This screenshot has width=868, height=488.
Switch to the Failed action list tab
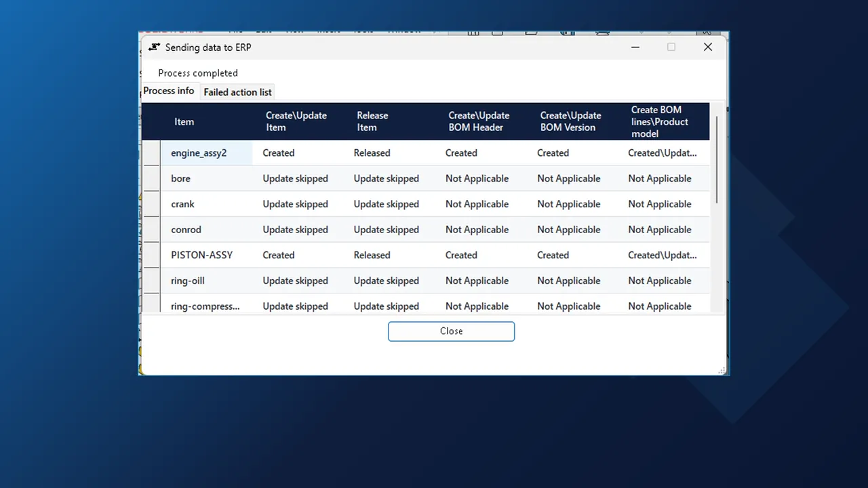pos(237,92)
